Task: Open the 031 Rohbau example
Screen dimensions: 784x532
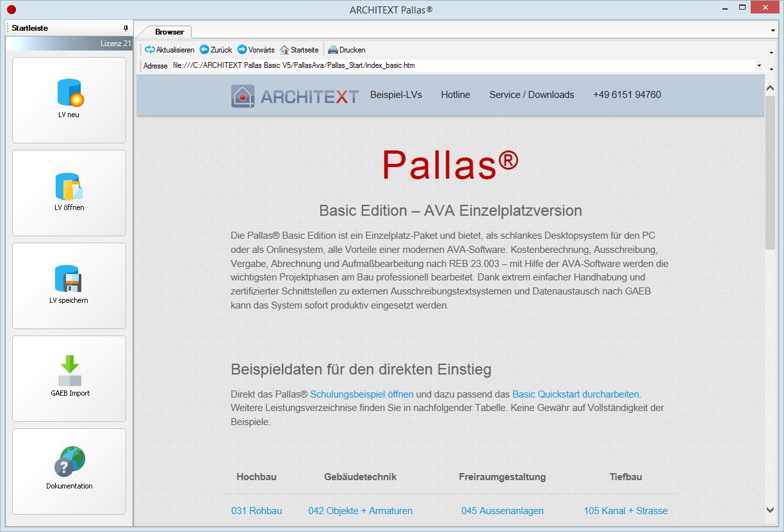Action: [256, 511]
